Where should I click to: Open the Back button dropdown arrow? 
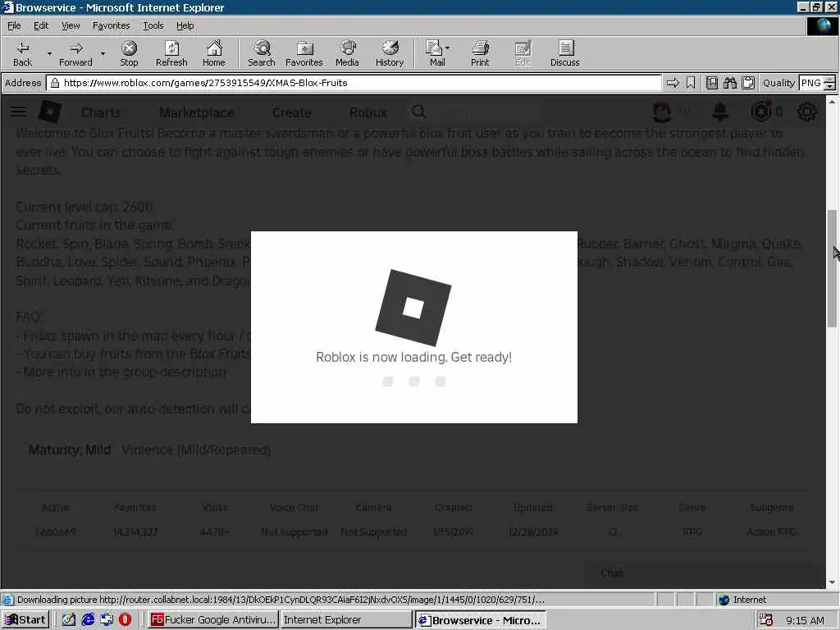(x=49, y=53)
